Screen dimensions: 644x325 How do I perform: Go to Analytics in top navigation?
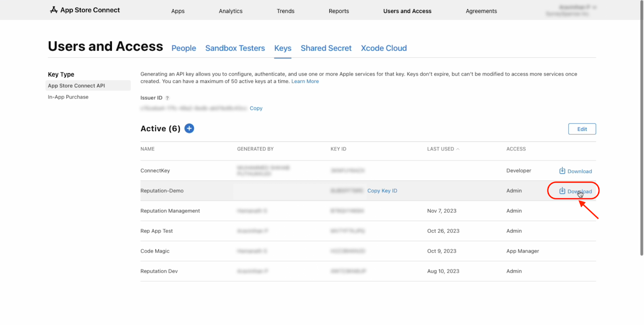pos(231,11)
